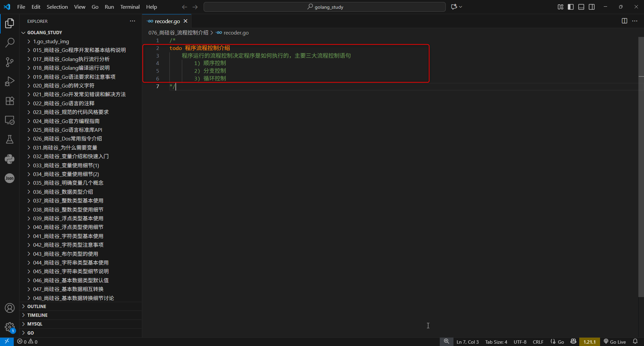Split the editor to the right
Screen dimensions: 644x346
point(624,21)
